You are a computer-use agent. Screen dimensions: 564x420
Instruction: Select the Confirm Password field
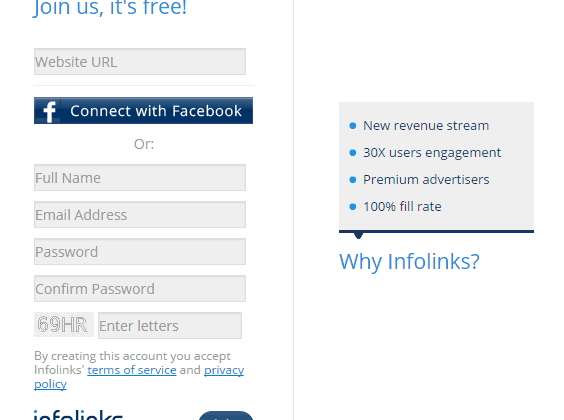tap(140, 289)
